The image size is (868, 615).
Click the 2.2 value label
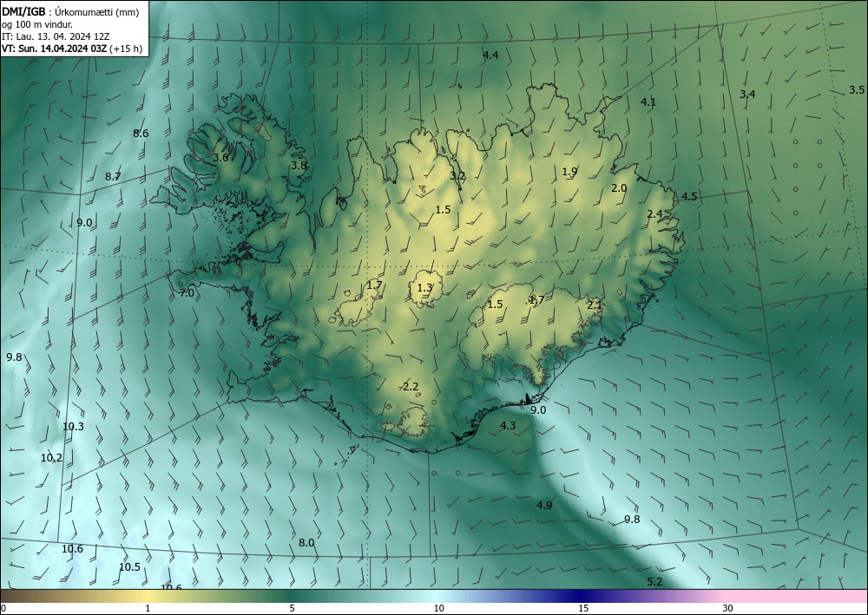[411, 387]
